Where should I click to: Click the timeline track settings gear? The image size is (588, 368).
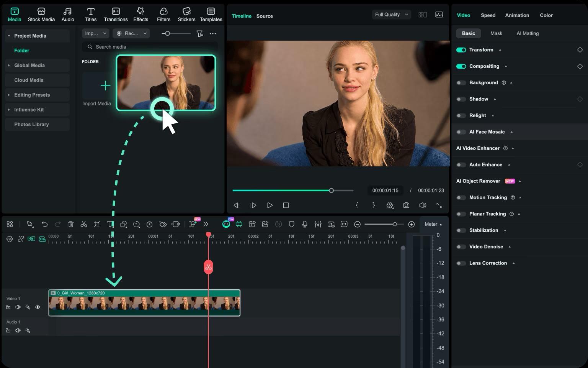10,239
